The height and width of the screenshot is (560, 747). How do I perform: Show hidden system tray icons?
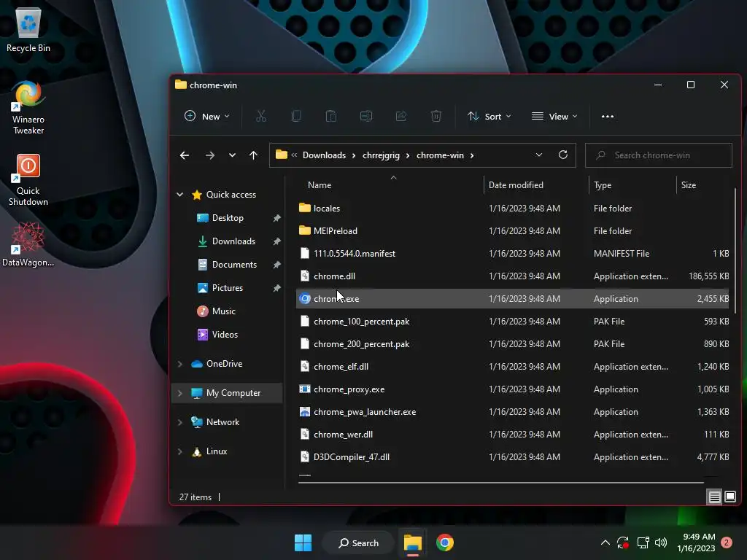pyautogui.click(x=605, y=542)
